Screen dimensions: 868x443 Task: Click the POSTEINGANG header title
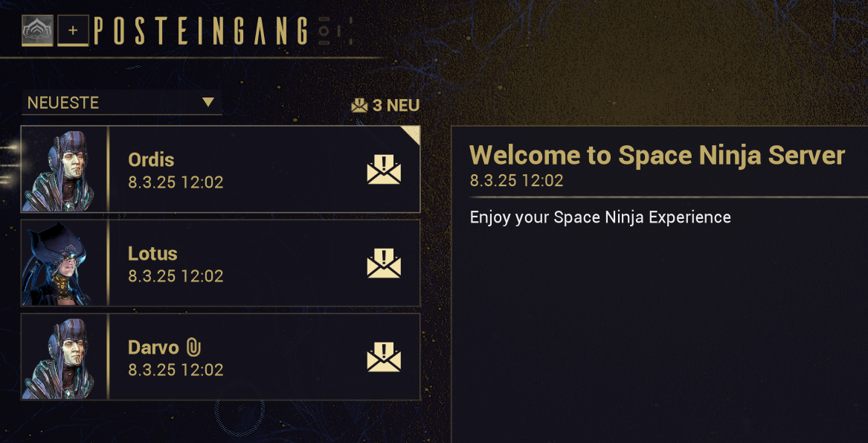pos(201,31)
